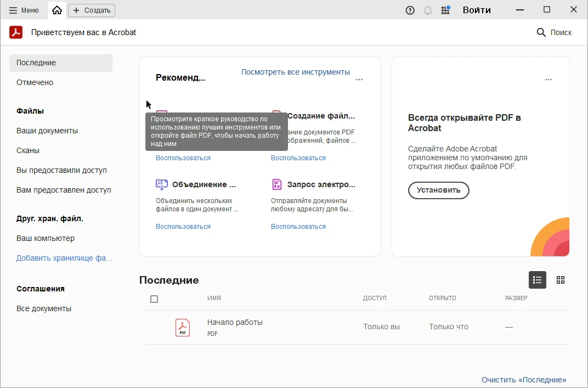
Task: Click the Последние section title above the table
Action: [169, 280]
